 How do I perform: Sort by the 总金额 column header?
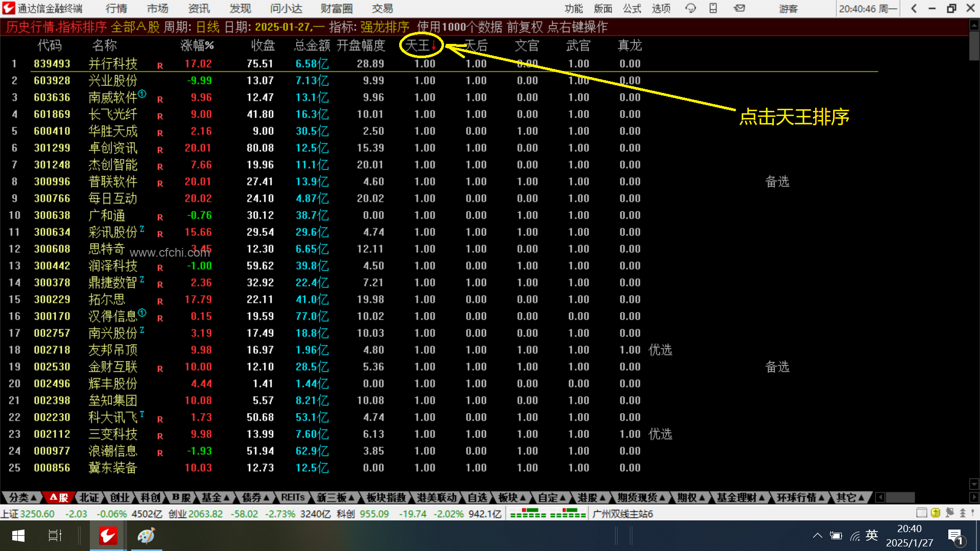[312, 45]
